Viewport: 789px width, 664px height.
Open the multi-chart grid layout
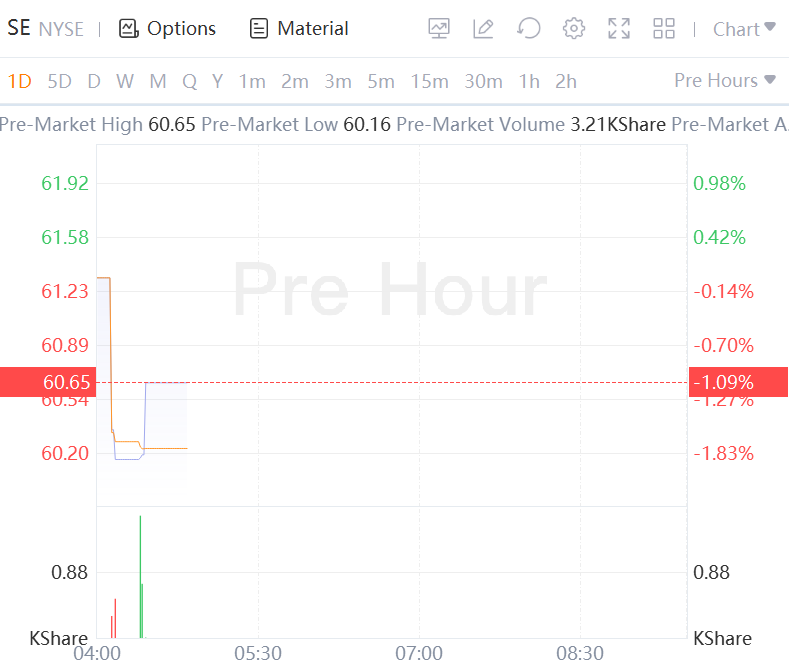tap(664, 29)
